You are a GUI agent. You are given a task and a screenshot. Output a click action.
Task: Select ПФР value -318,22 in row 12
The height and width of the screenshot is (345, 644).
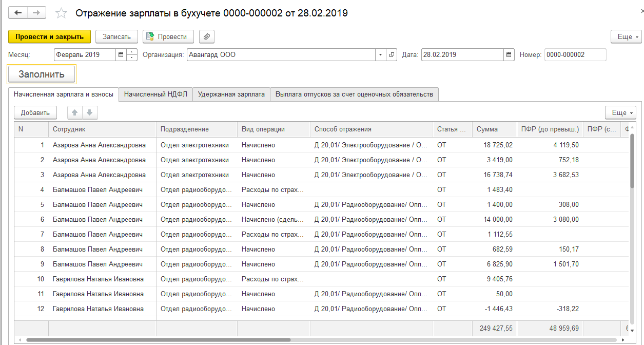tap(568, 309)
